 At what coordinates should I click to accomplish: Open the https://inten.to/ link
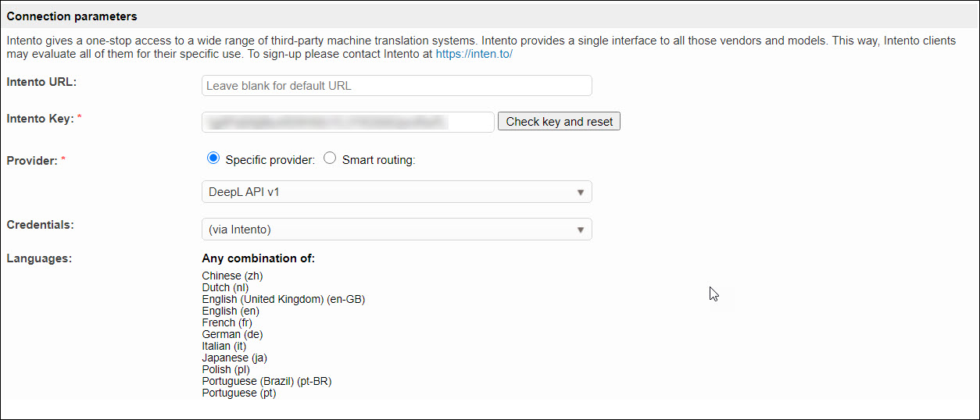(x=474, y=55)
